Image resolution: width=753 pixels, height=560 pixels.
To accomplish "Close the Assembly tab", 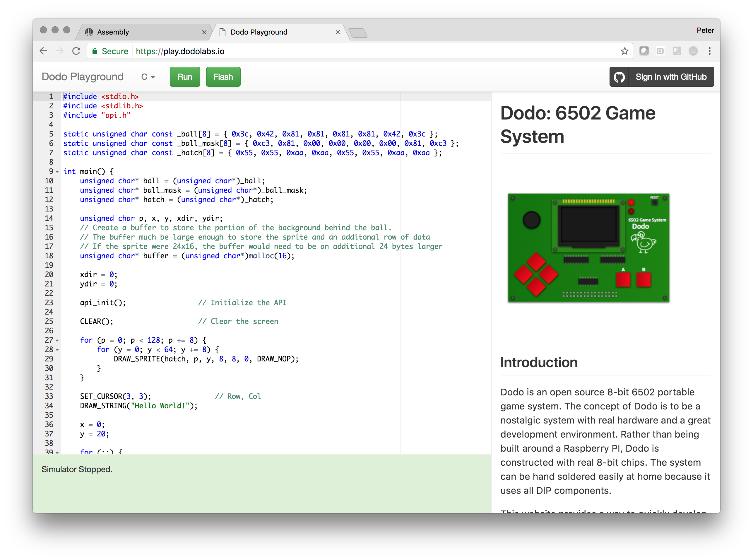I will pyautogui.click(x=204, y=32).
